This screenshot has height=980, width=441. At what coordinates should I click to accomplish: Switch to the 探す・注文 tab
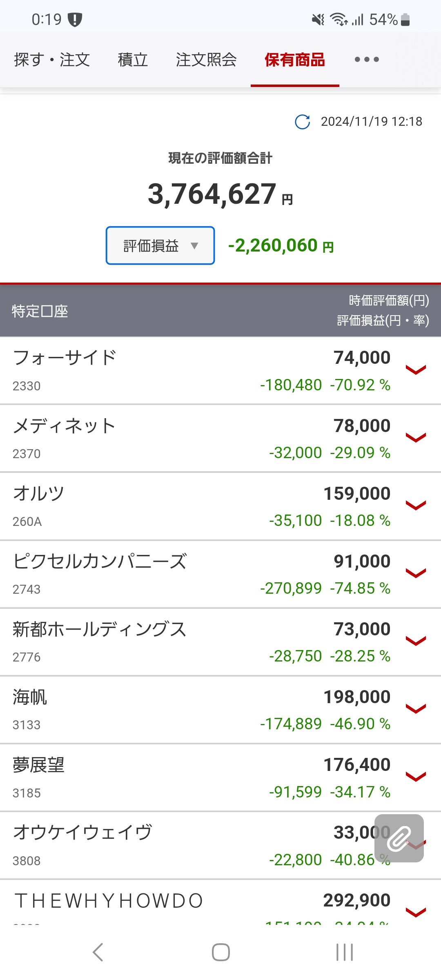tap(52, 60)
